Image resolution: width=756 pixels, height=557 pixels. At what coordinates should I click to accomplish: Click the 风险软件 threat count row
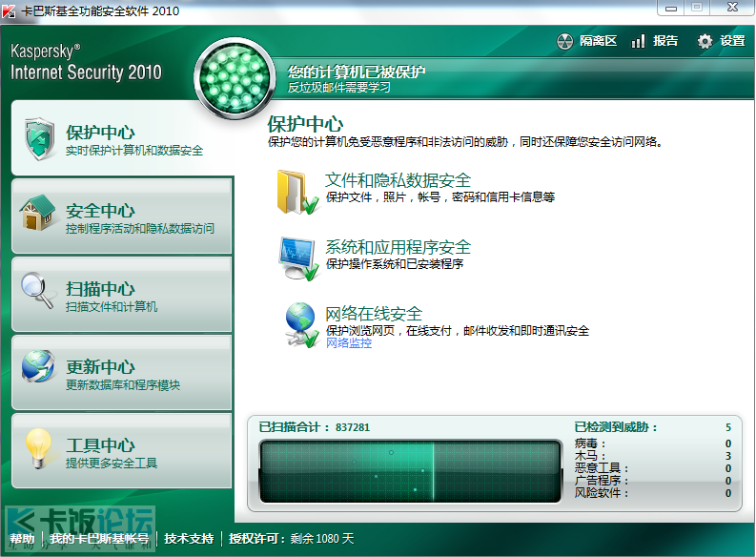coord(653,493)
